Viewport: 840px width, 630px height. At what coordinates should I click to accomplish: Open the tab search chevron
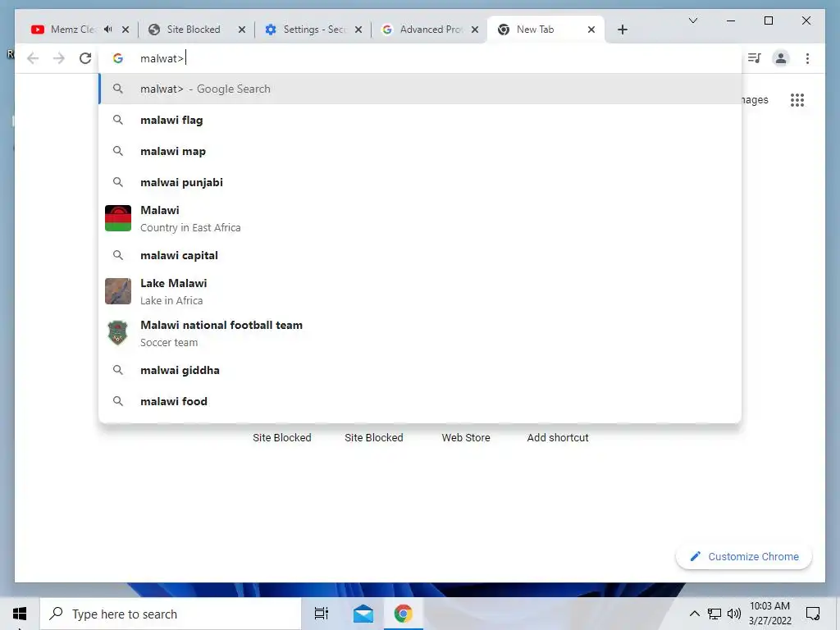pos(692,21)
